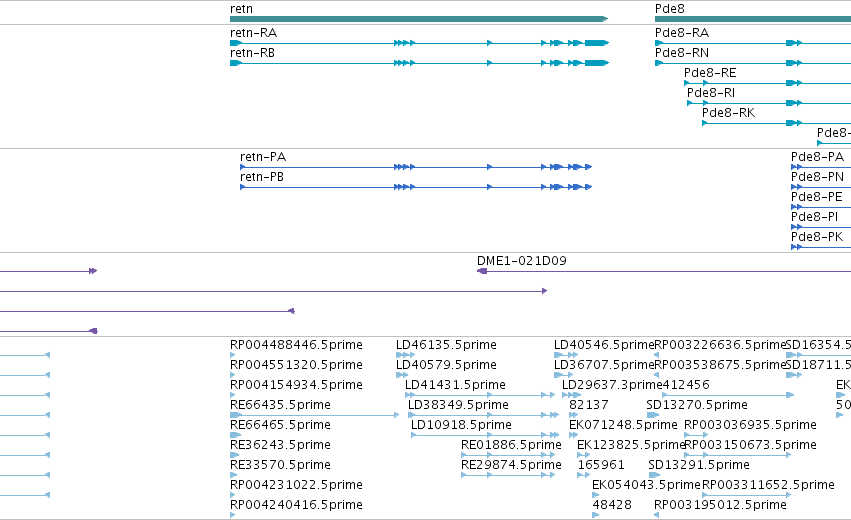This screenshot has height=520, width=851.
Task: Open RP003311652.5prime entry
Action: coord(768,485)
